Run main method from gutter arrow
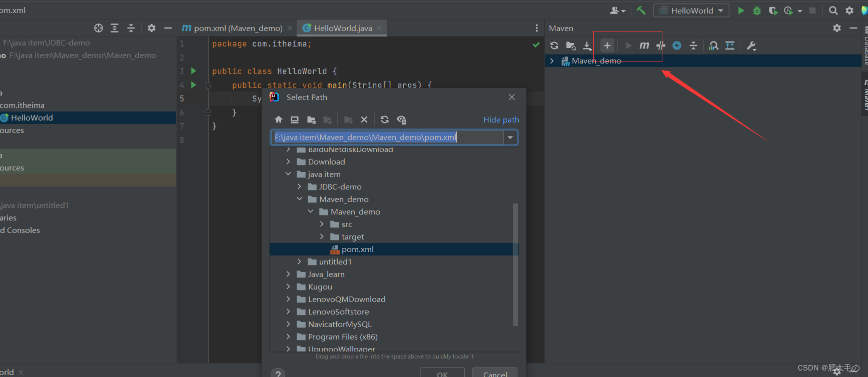 194,85
